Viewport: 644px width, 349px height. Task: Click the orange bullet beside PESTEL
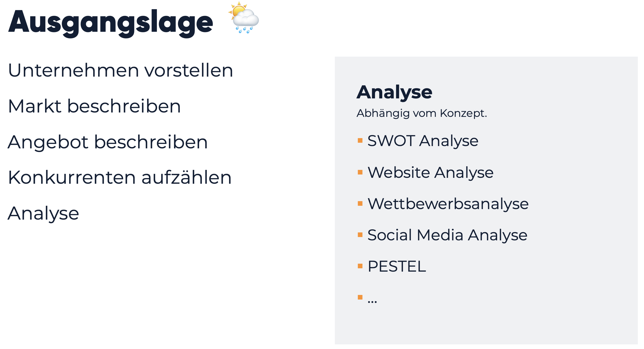(360, 266)
